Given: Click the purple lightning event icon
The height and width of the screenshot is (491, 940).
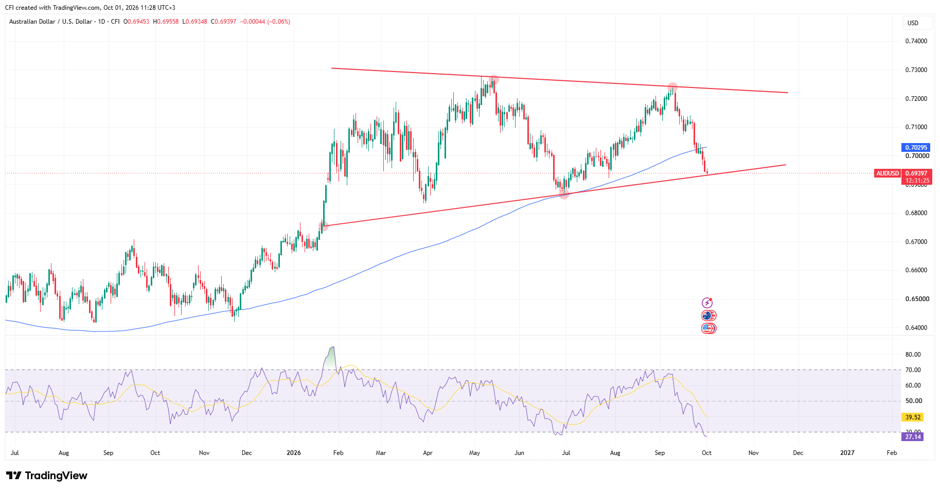Looking at the screenshot, I should click(707, 303).
